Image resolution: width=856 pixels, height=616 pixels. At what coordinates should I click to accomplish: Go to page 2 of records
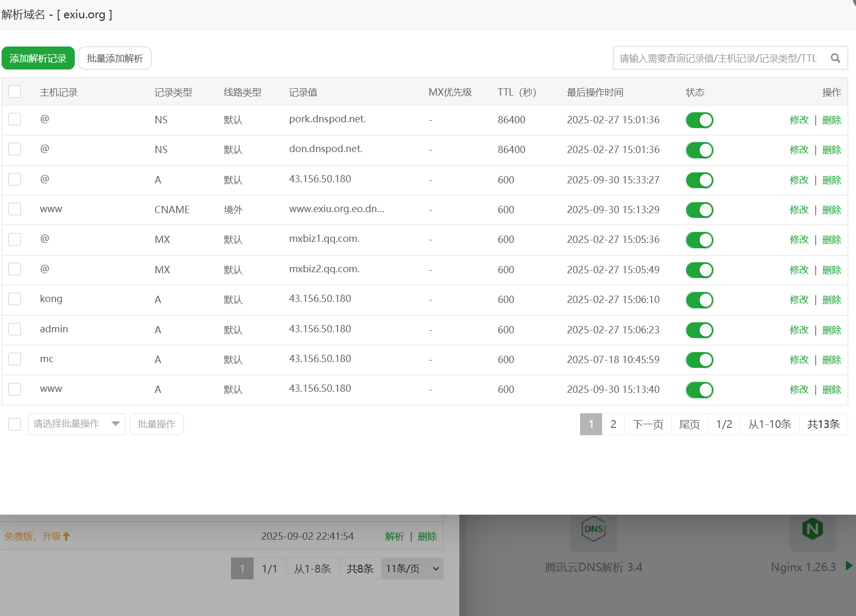coord(613,424)
